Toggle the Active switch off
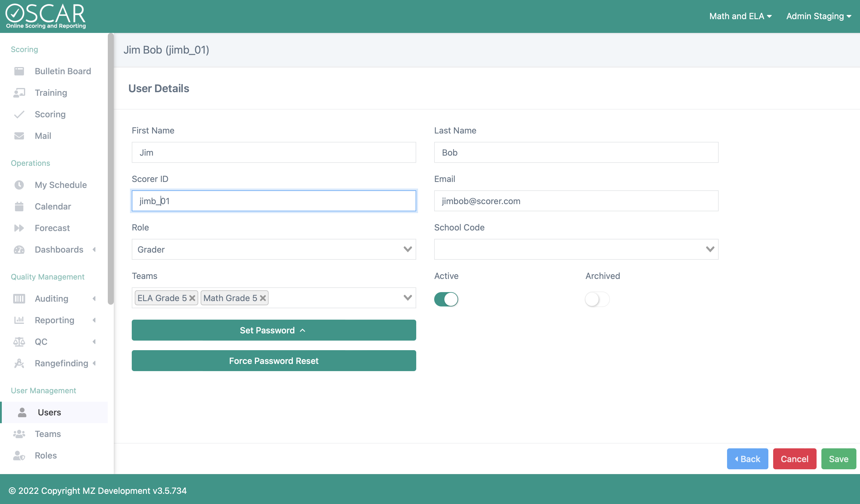Image resolution: width=860 pixels, height=504 pixels. 446,299
